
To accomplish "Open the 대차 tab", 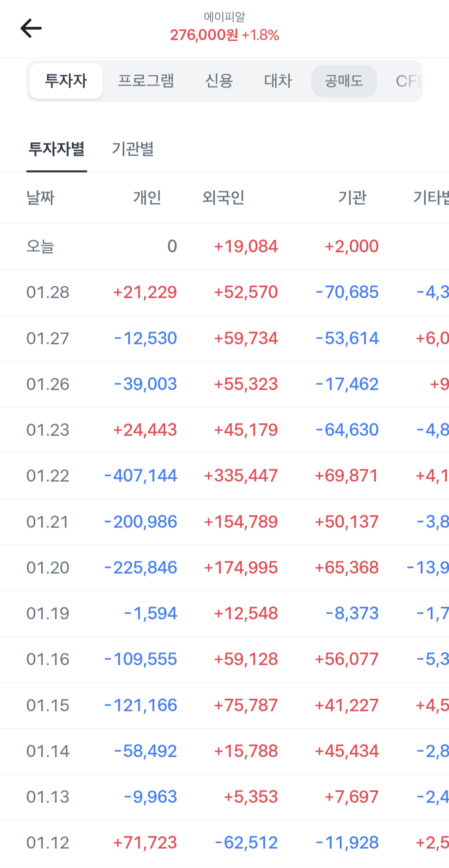I will pyautogui.click(x=278, y=81).
